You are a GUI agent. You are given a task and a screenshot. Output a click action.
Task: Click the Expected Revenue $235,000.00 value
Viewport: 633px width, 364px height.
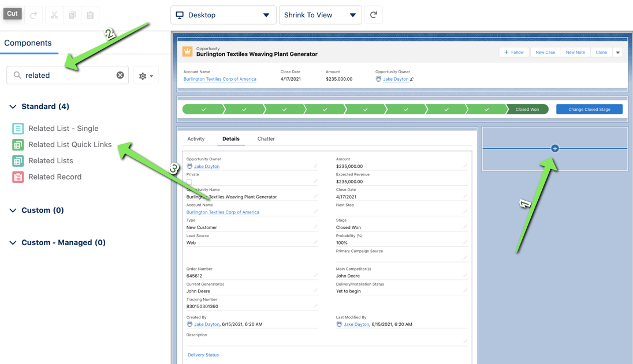(x=349, y=181)
